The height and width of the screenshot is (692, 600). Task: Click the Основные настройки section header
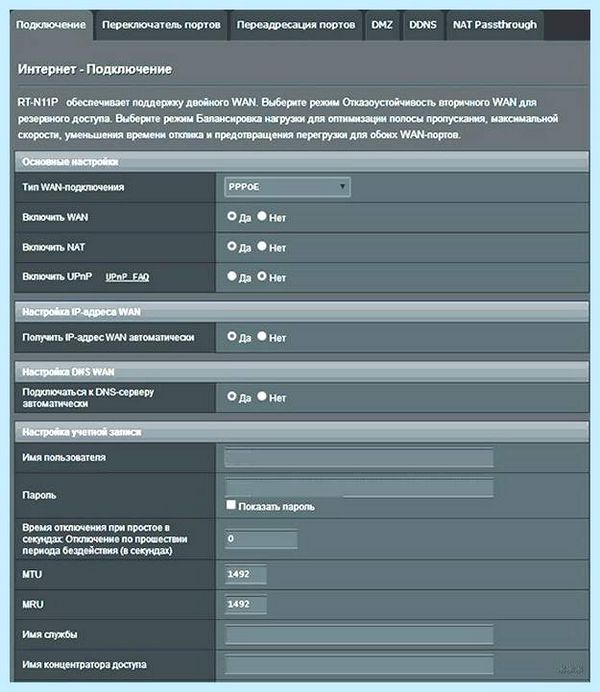click(302, 162)
